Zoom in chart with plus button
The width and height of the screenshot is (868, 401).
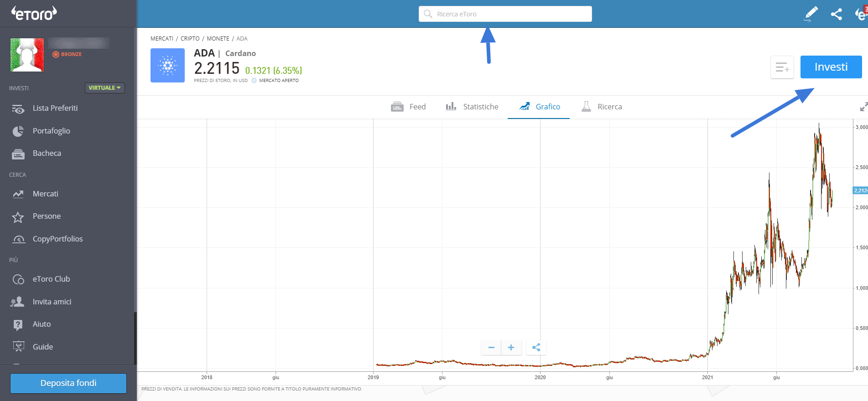pos(511,348)
